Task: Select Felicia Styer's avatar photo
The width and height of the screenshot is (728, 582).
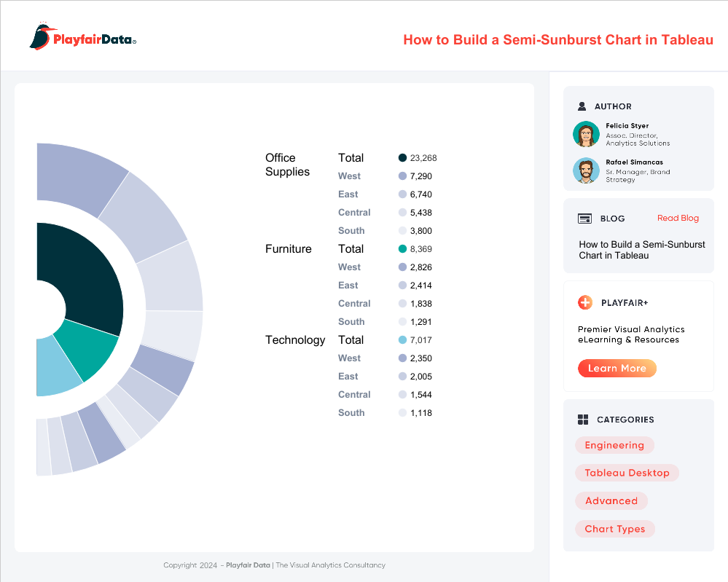Action: point(586,134)
